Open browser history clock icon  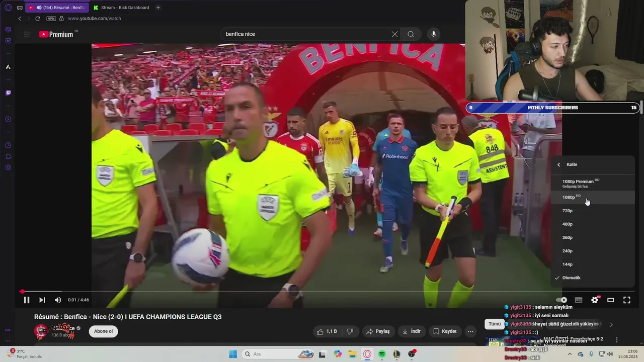8,145
